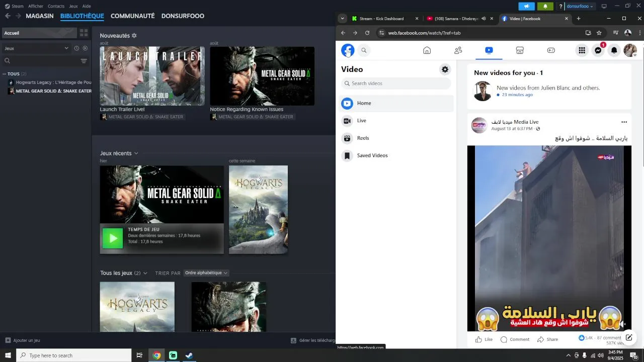Viewport: 644px width, 362px height.
Task: Open Saved Videos in Facebook sidebar
Action: [396, 155]
